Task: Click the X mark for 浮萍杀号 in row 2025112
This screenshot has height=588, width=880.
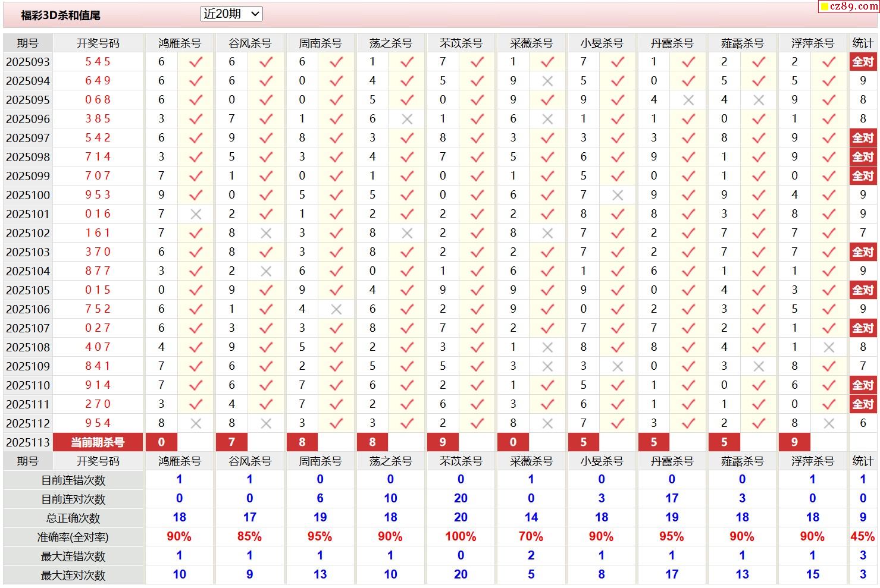Action: point(829,423)
